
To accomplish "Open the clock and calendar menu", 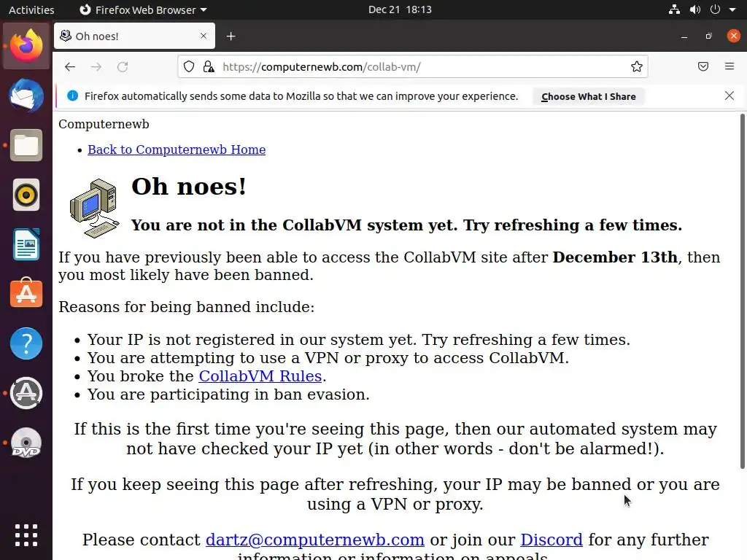I will point(400,9).
